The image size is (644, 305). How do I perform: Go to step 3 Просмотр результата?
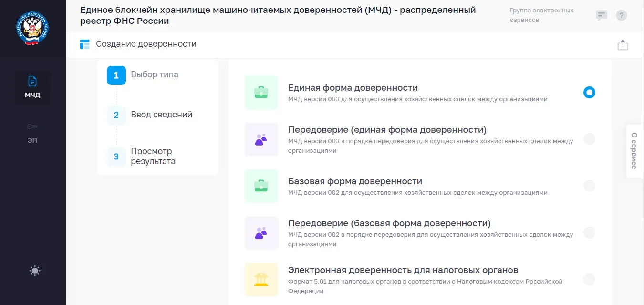142,157
